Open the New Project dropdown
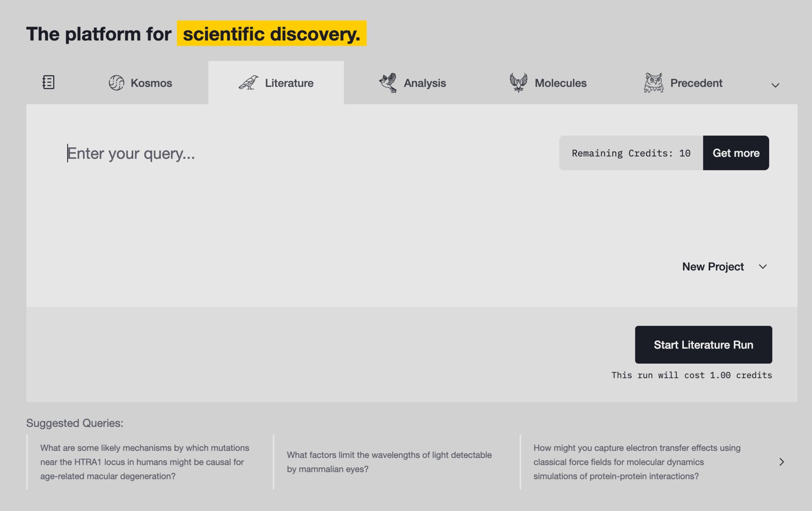 pyautogui.click(x=713, y=266)
